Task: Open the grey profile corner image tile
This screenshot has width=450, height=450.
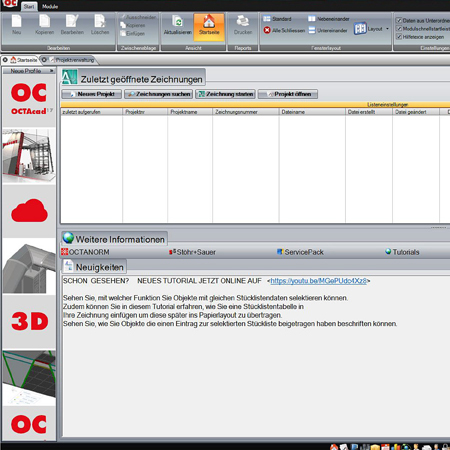Action: pos(29,268)
